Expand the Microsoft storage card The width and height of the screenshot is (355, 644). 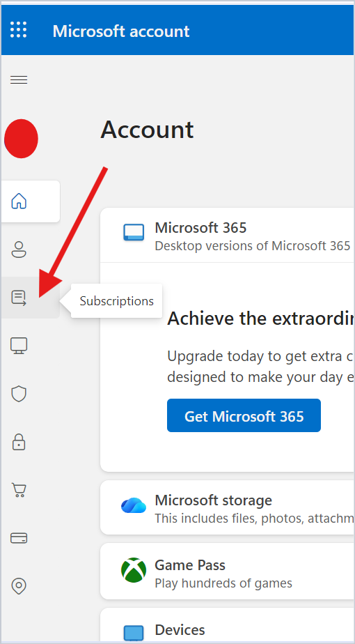point(228,507)
